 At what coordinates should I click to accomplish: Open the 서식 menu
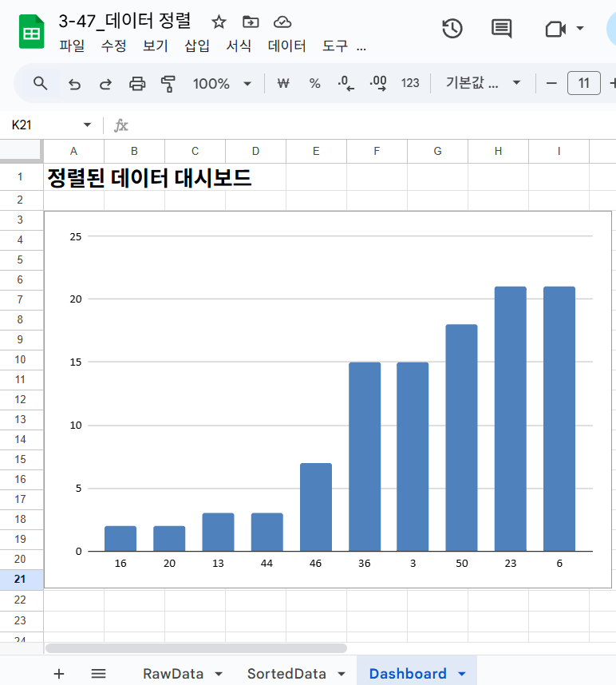click(239, 46)
